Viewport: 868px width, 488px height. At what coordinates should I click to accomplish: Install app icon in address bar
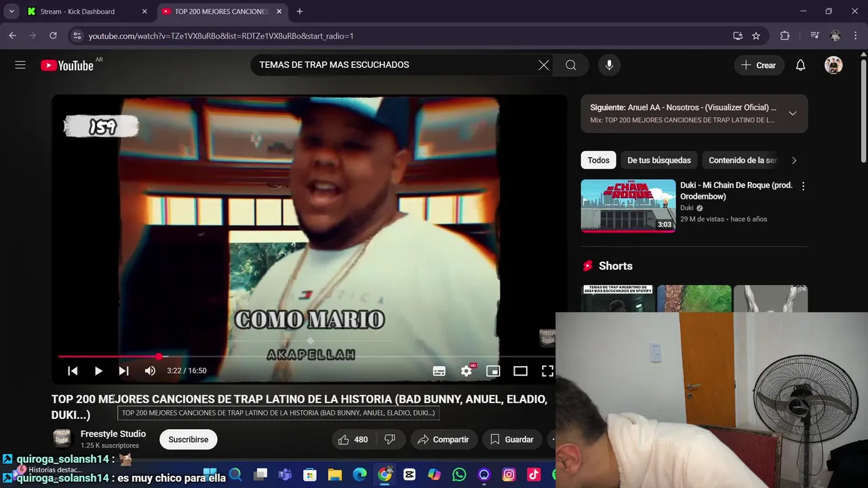pos(738,36)
